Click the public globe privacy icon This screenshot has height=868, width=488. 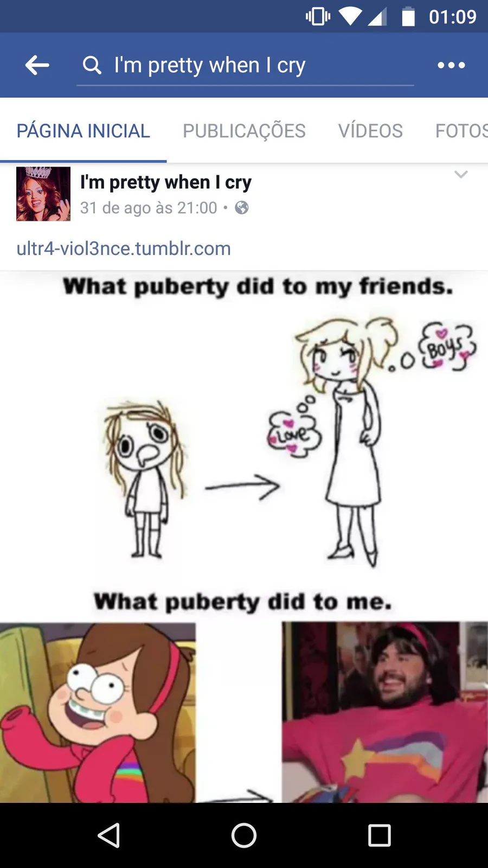(242, 207)
